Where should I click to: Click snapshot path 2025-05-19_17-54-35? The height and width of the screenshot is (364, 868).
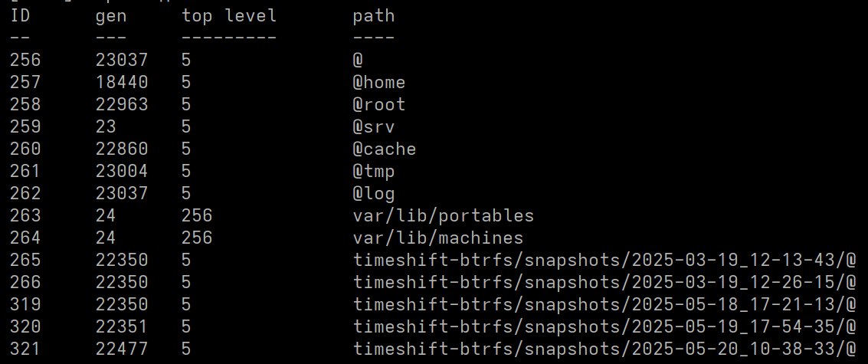[604, 326]
